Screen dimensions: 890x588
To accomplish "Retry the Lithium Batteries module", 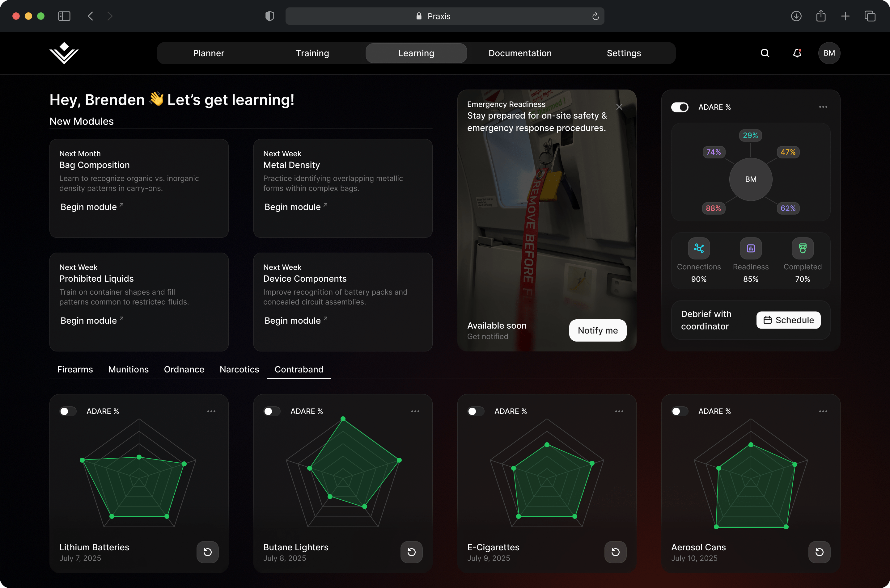I will [207, 552].
